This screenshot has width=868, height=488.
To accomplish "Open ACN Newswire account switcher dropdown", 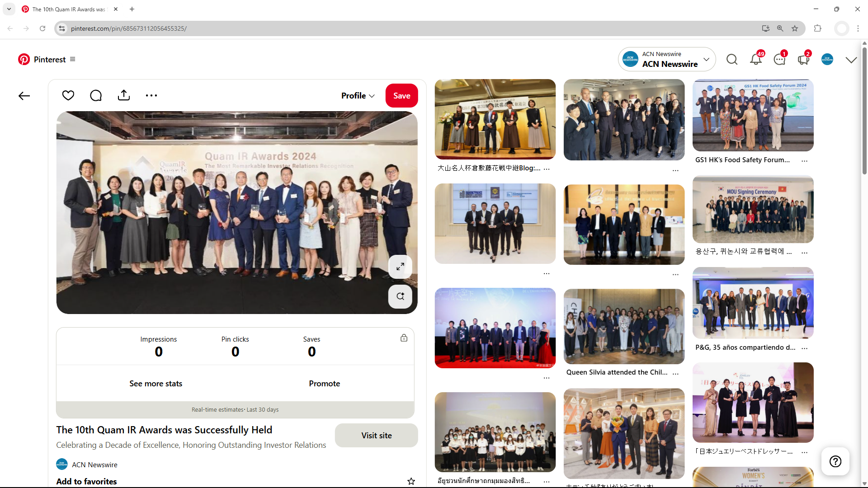I will pyautogui.click(x=667, y=59).
